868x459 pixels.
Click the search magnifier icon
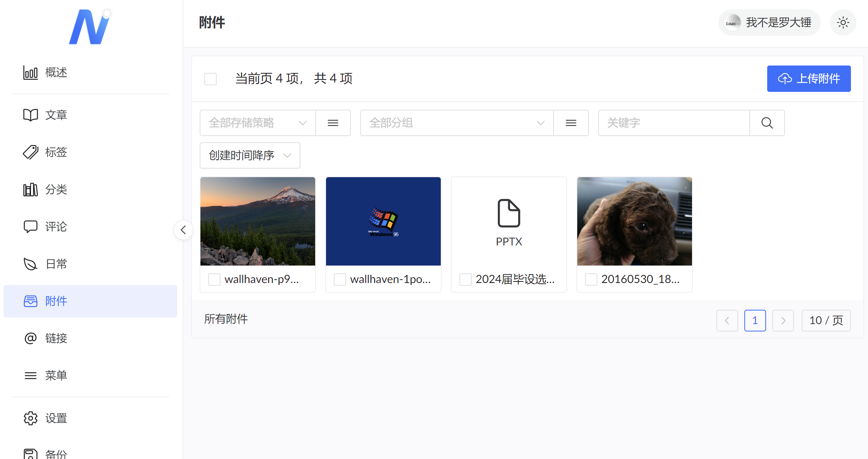[767, 123]
